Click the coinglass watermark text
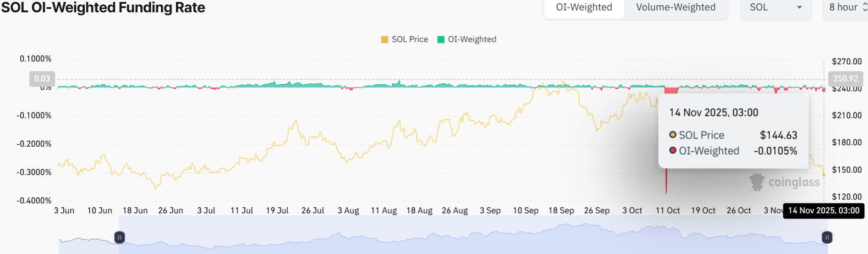The height and width of the screenshot is (254, 868). pyautogui.click(x=794, y=183)
